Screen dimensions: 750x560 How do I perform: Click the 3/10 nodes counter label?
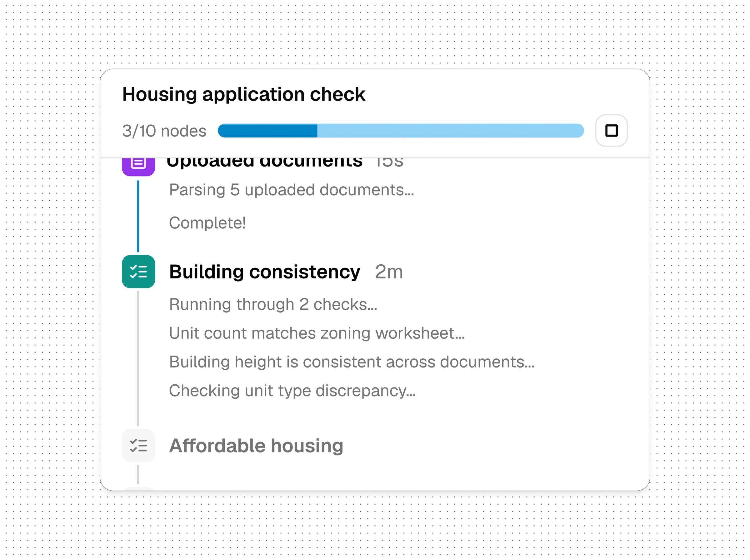click(x=164, y=131)
